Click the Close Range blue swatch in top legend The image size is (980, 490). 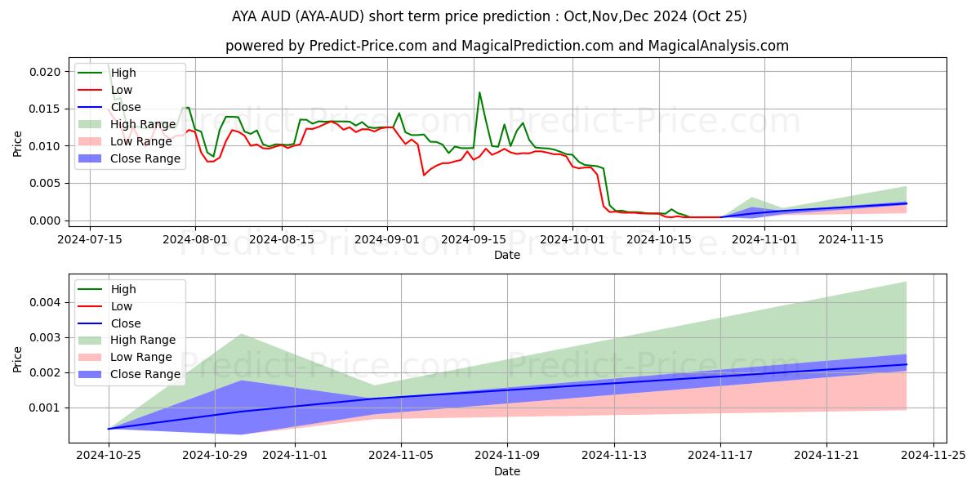[91, 158]
